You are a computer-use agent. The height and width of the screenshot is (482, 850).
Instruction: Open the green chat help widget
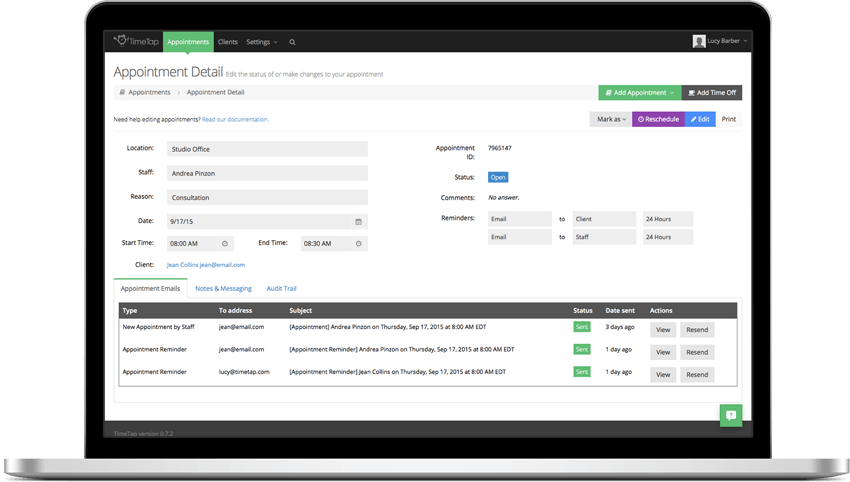(x=731, y=415)
